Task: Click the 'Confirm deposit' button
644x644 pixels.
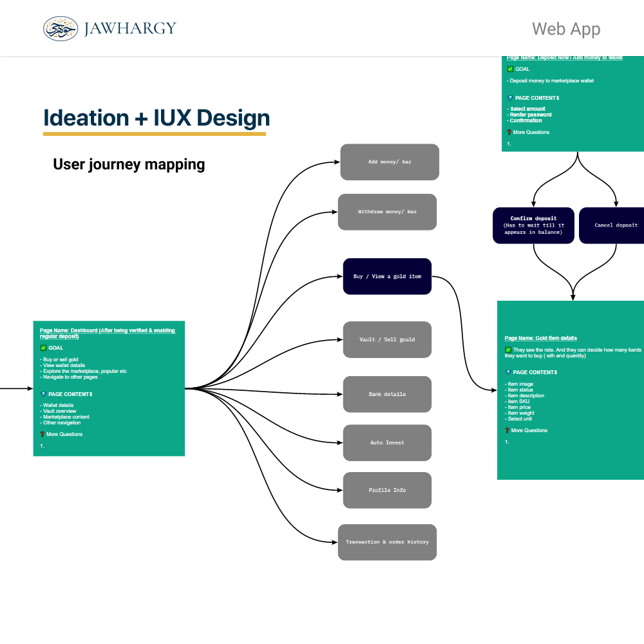Action: 533,225
